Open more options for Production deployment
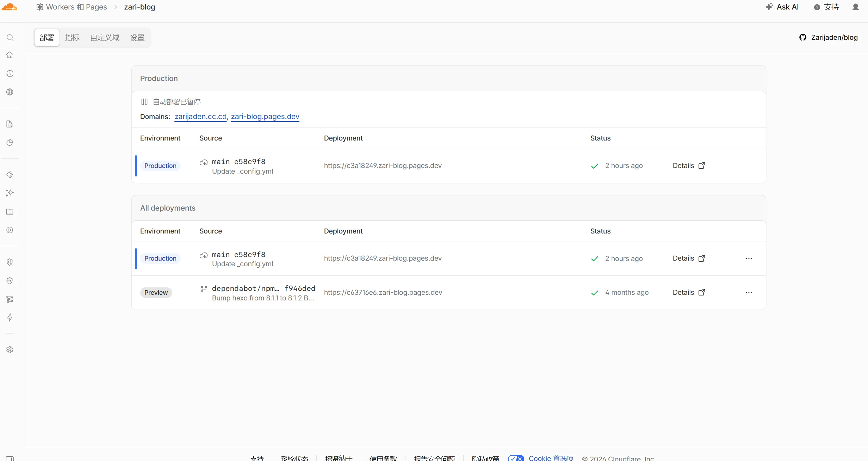868x461 pixels. point(749,258)
